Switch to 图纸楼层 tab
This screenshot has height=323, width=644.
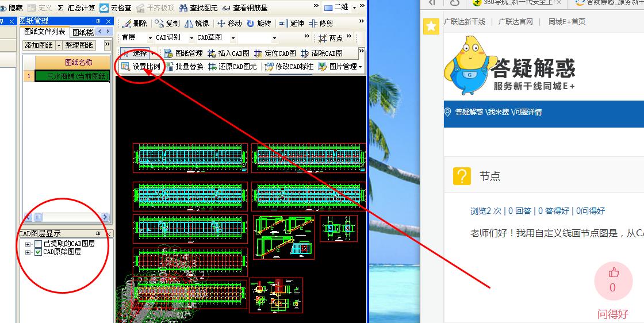pos(83,32)
